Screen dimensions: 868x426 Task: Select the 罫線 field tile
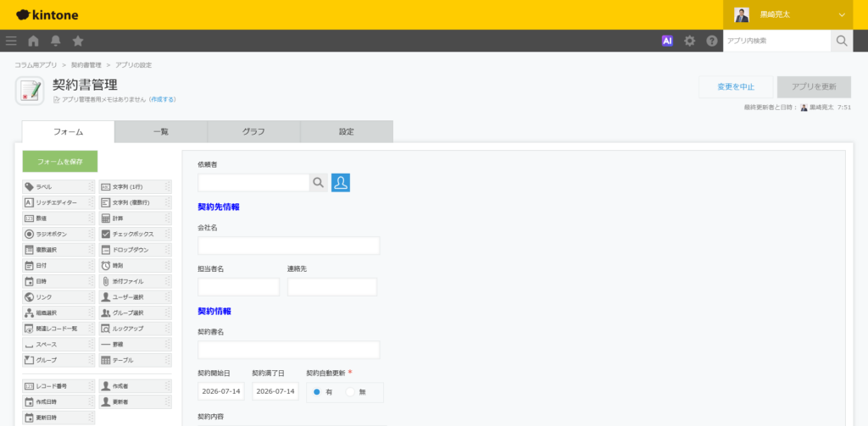point(135,345)
